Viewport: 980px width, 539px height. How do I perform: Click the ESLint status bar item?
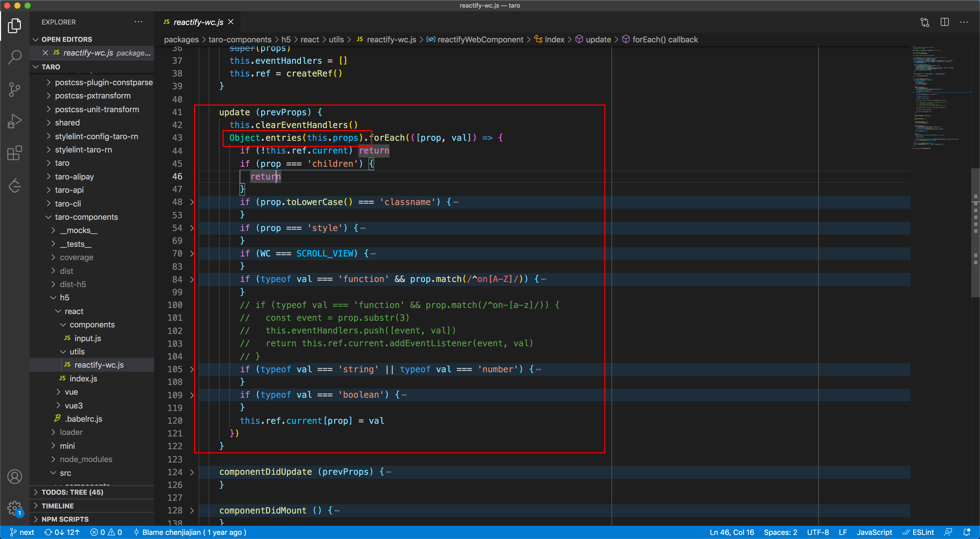click(918, 532)
